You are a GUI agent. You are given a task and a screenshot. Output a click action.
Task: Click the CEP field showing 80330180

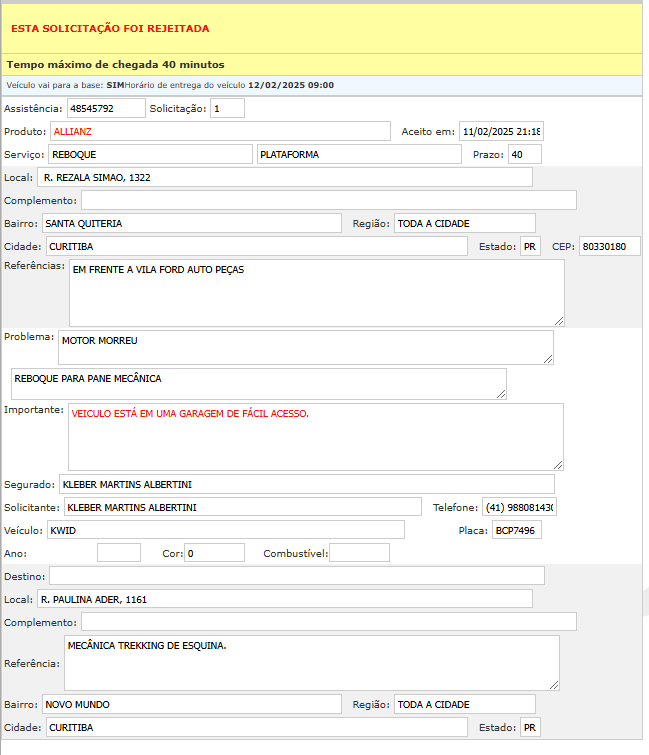point(609,246)
